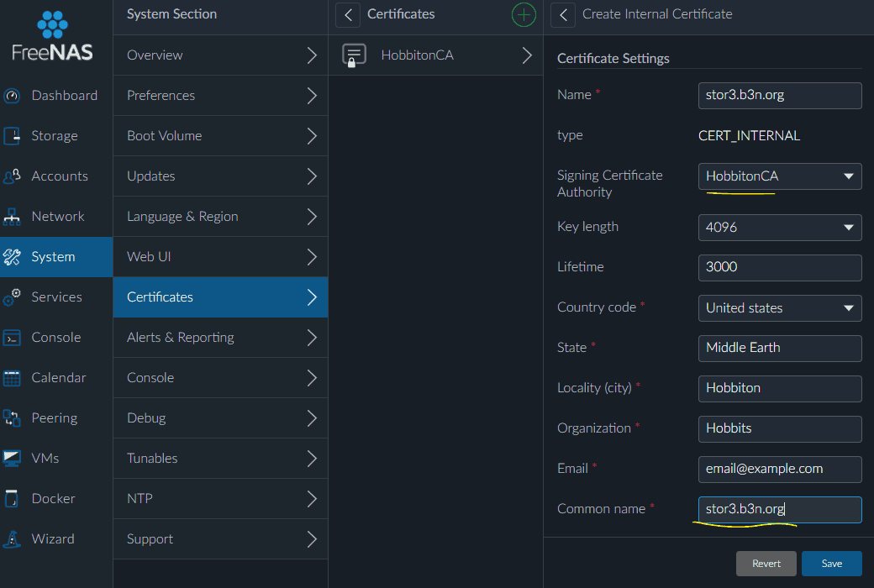The image size is (874, 588).
Task: Click the System Section header
Action: [x=171, y=14]
